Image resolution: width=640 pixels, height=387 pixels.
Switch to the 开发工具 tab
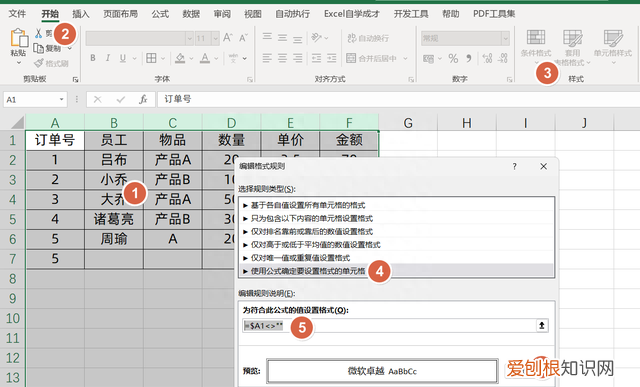[x=411, y=13]
